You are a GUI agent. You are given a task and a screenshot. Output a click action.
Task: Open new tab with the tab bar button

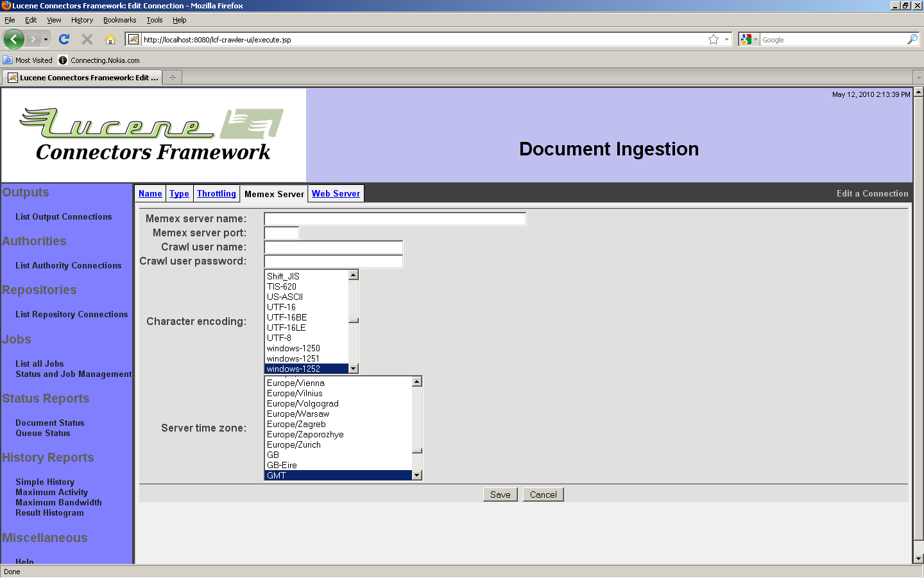(x=172, y=78)
